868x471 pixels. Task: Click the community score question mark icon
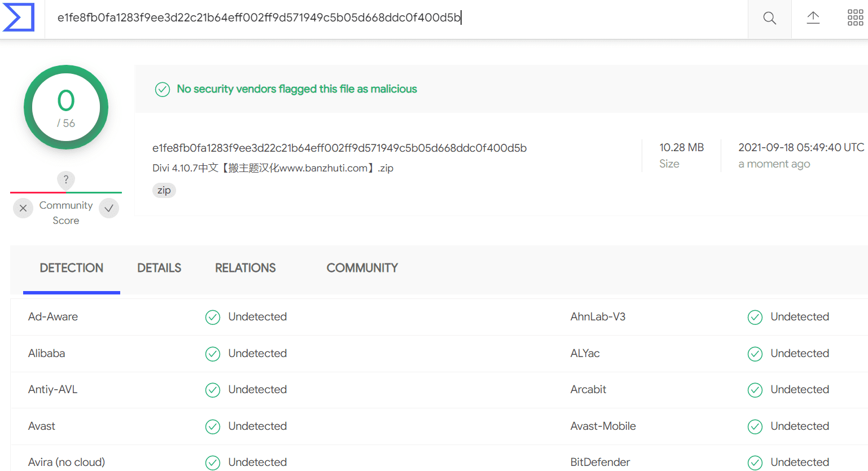pos(66,179)
